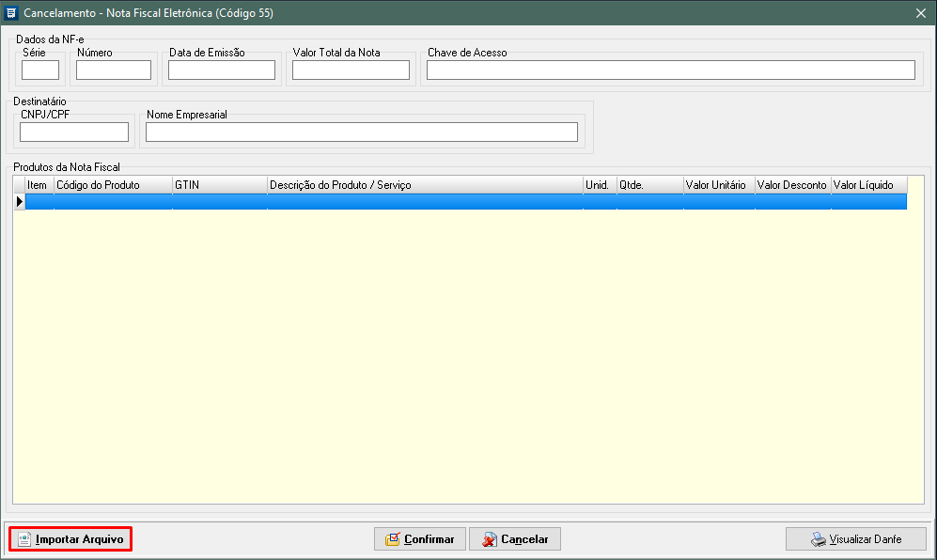
Task: Close the Cancelamento window
Action: 920,13
